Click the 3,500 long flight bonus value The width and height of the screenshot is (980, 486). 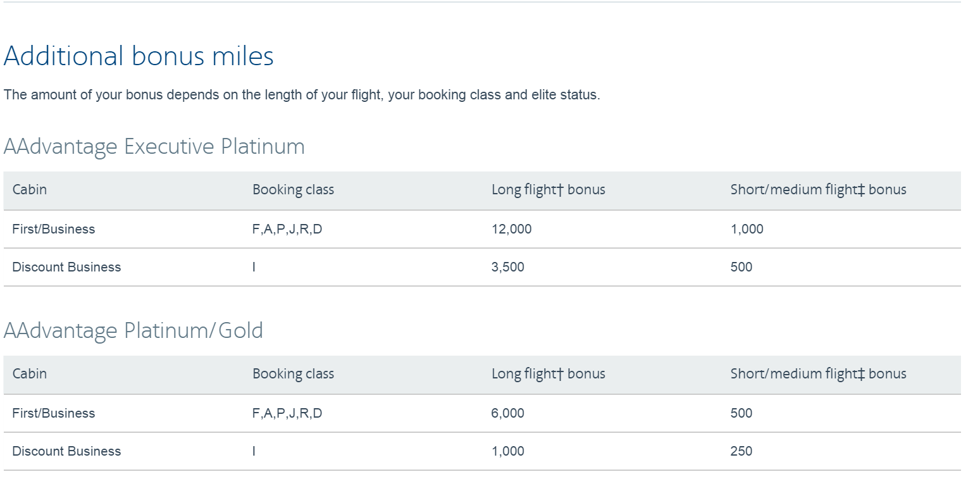507,267
